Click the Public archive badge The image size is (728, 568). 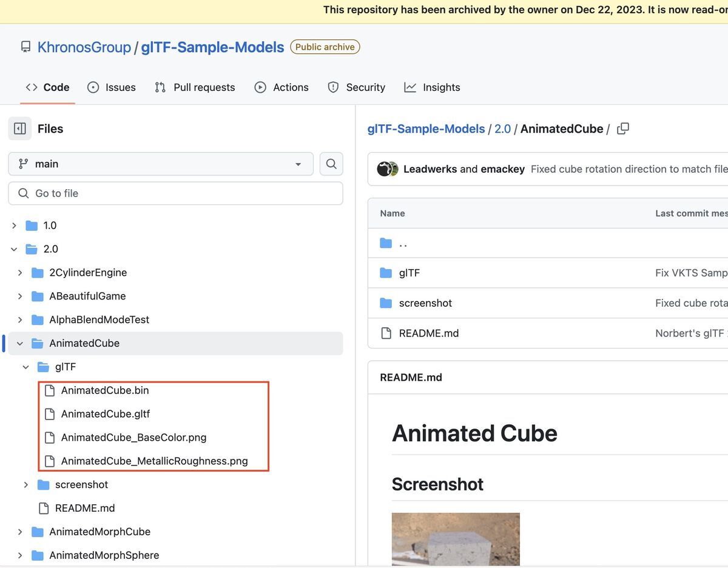click(x=325, y=47)
